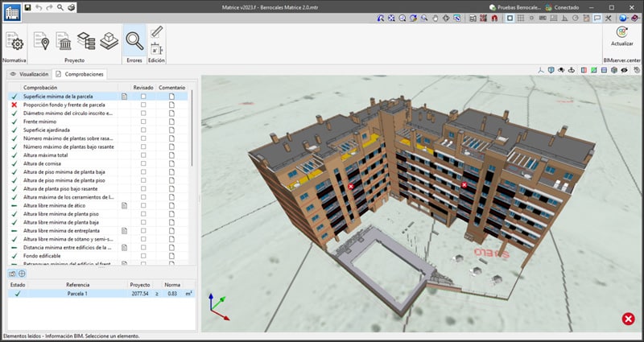Toggle the eye visibility icon above viewport
The height and width of the screenshot is (342, 644).
click(x=623, y=71)
